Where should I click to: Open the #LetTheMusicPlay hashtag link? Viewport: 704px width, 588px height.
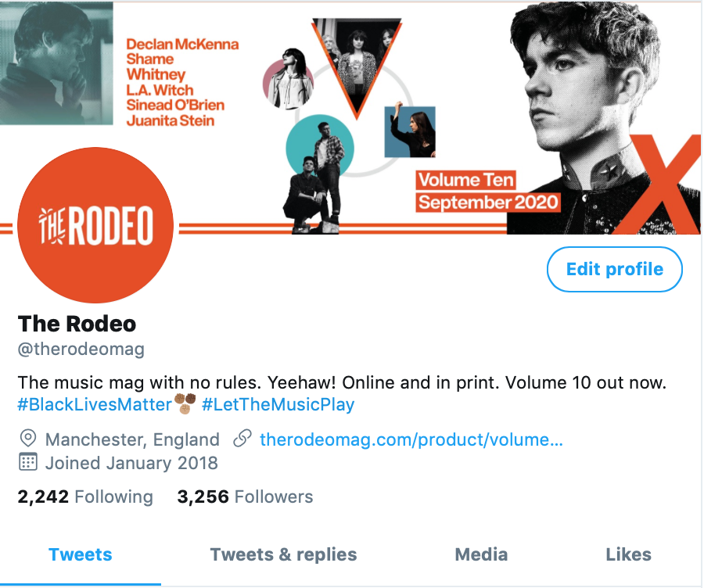[278, 404]
